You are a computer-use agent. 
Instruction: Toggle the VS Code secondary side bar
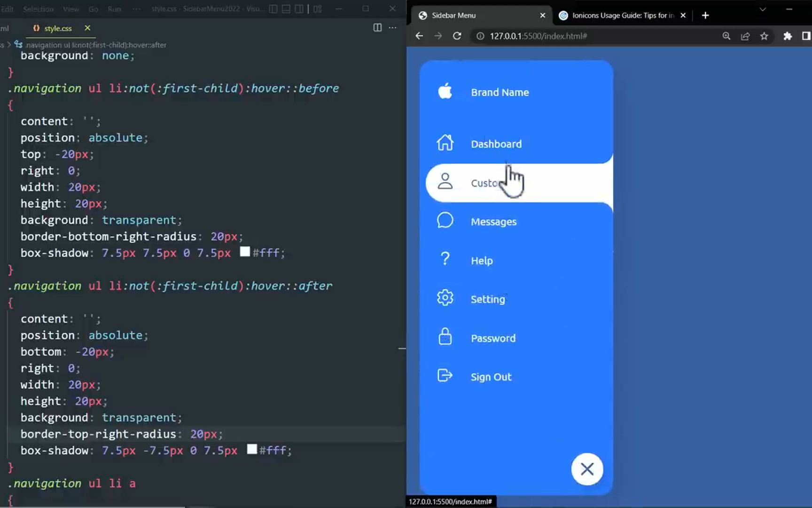point(299,9)
